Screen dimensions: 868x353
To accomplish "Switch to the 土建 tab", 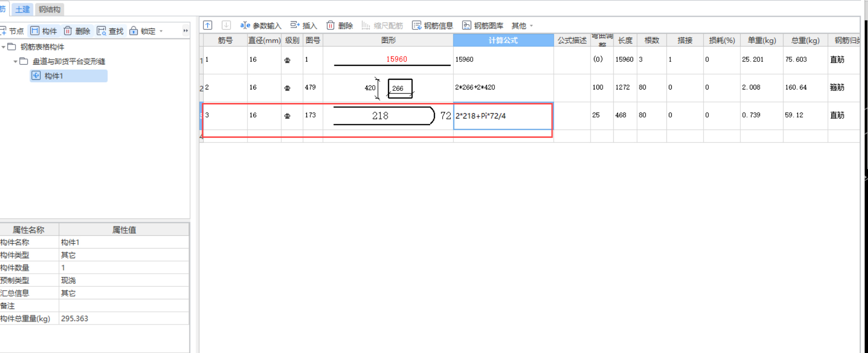I will [22, 9].
